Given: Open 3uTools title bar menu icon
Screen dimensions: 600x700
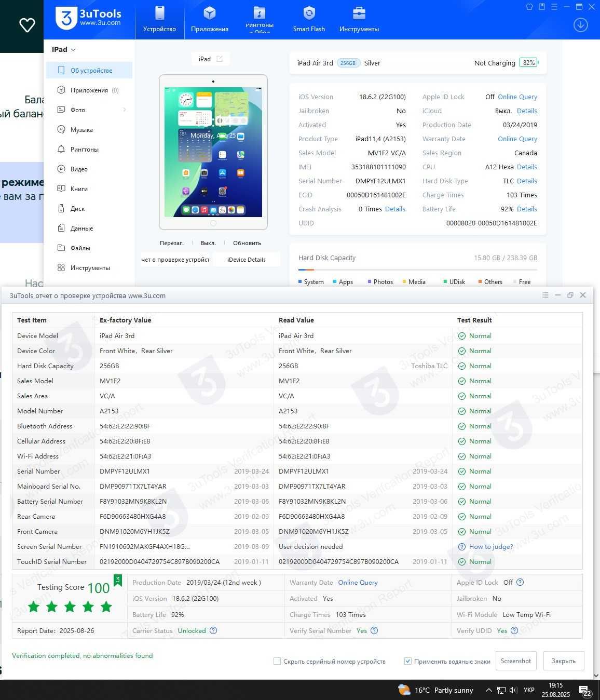Looking at the screenshot, I should [554, 7].
